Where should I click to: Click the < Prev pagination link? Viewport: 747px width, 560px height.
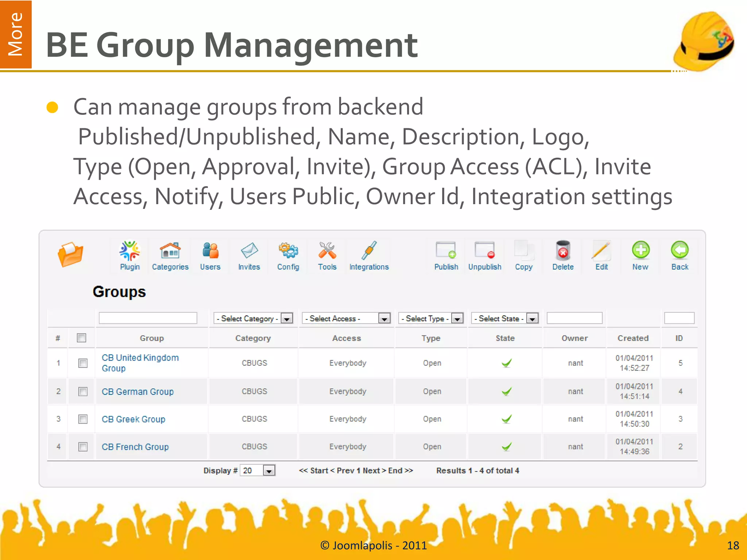pos(342,471)
